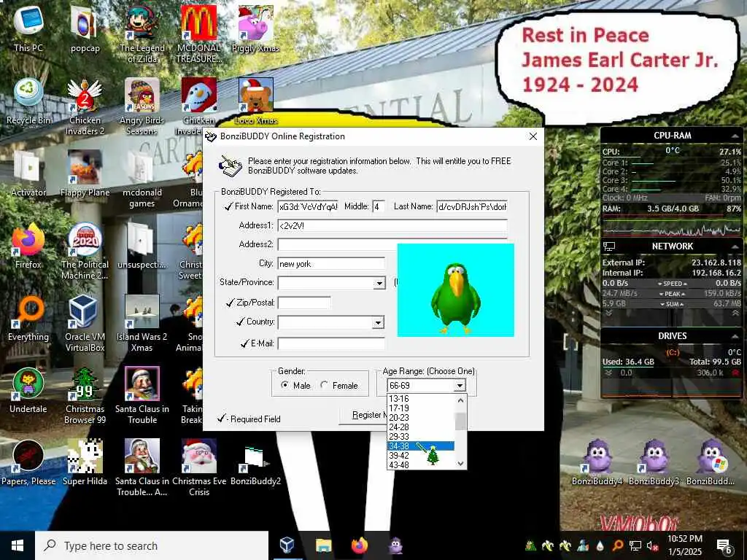Collapse the NETWORK widget section
The image size is (747, 560).
735,246
